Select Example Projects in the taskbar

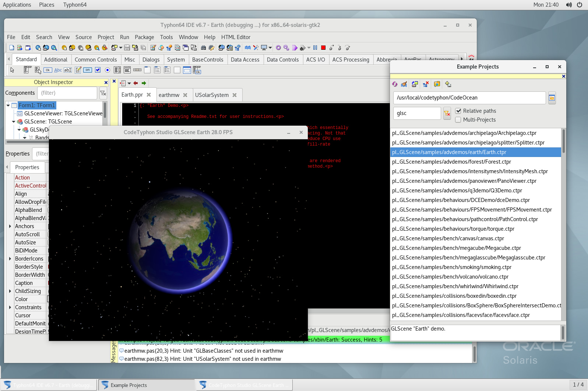146,385
